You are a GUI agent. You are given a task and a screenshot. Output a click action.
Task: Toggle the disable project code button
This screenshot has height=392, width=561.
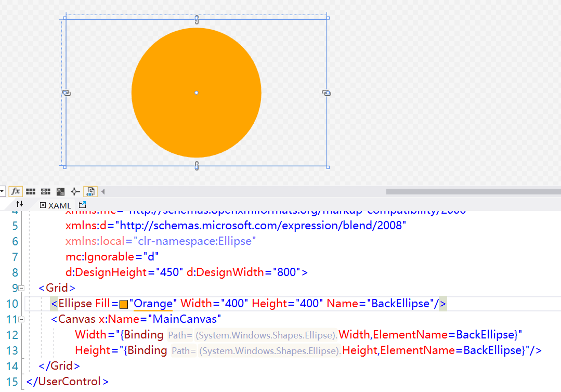pyautogui.click(x=90, y=191)
